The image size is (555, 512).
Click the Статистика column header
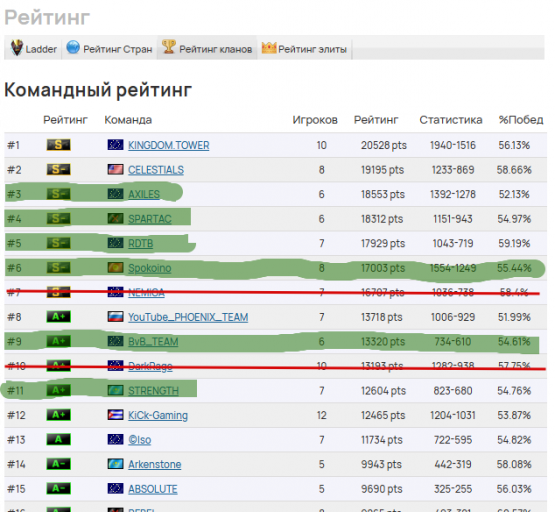451,120
